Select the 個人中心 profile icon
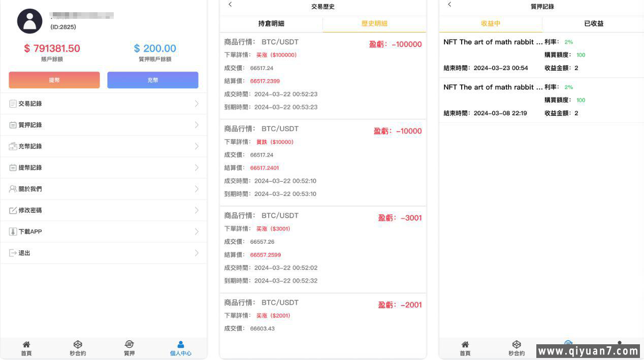 (181, 344)
